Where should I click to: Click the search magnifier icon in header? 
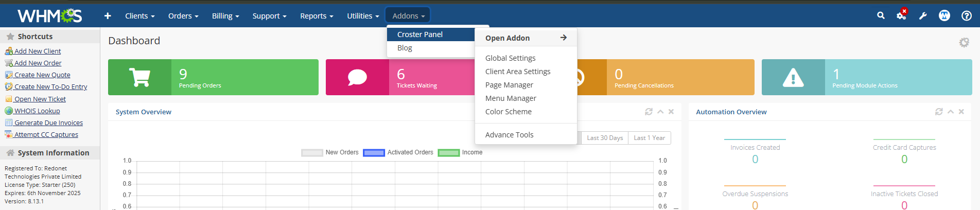881,15
